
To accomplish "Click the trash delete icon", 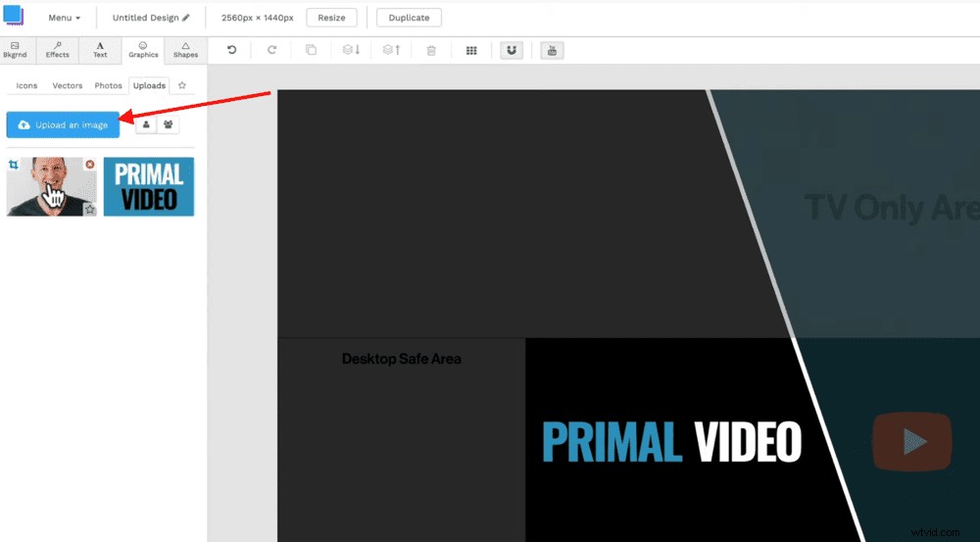I will tap(431, 50).
